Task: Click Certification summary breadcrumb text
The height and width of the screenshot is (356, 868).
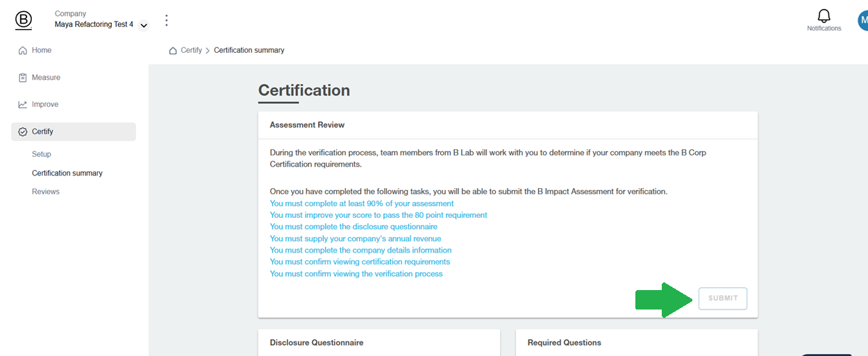Action: [x=249, y=51]
